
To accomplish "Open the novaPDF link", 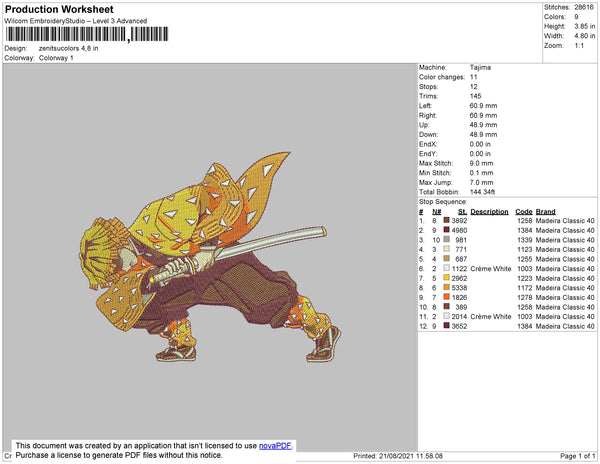I will click(x=275, y=446).
